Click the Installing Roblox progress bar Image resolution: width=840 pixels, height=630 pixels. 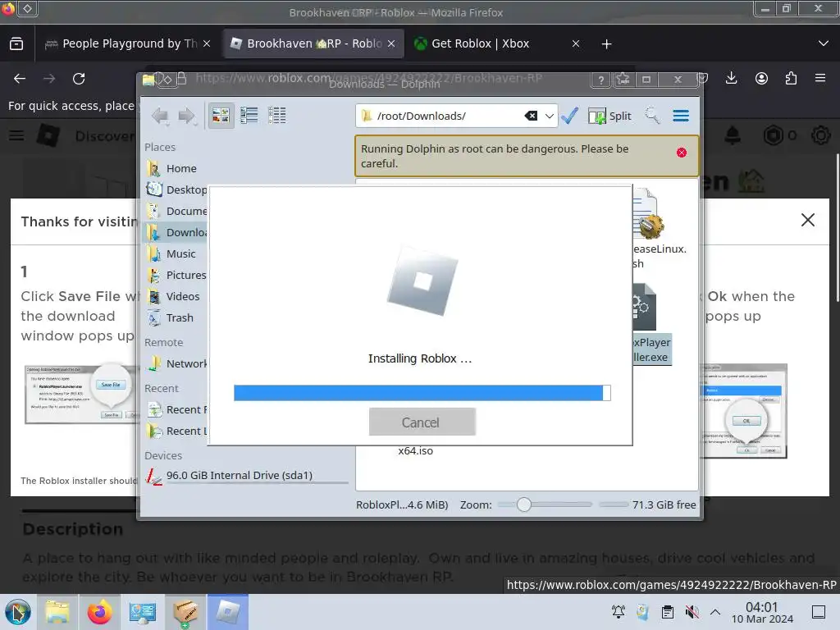pos(422,393)
